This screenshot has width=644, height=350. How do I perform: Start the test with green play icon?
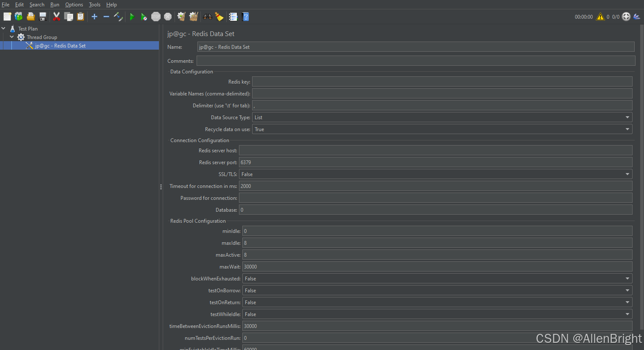(132, 17)
